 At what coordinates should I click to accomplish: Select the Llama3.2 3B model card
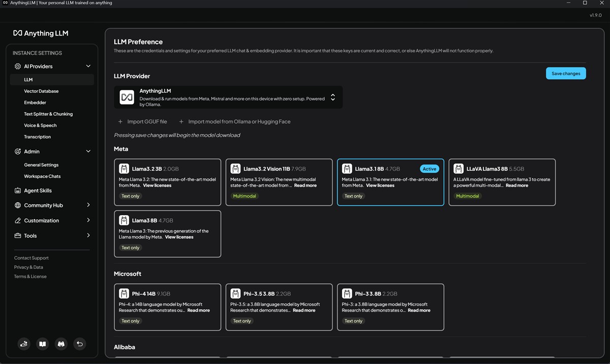coord(167,182)
